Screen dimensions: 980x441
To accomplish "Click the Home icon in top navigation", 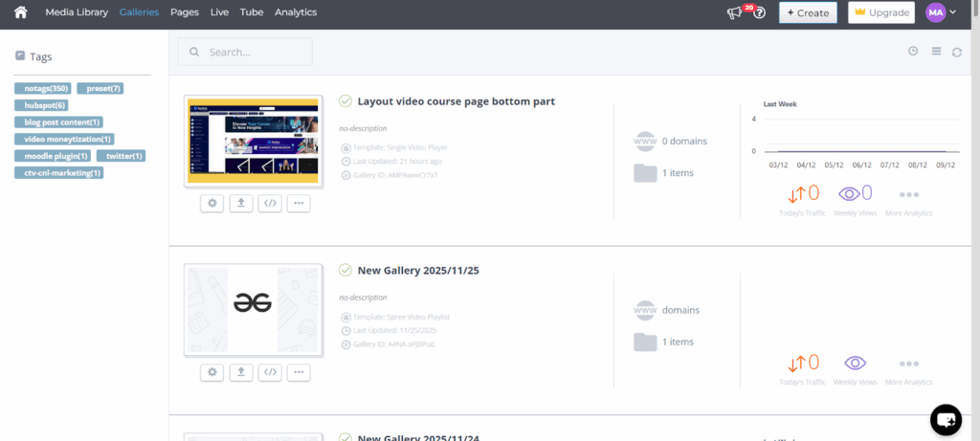I will [20, 12].
